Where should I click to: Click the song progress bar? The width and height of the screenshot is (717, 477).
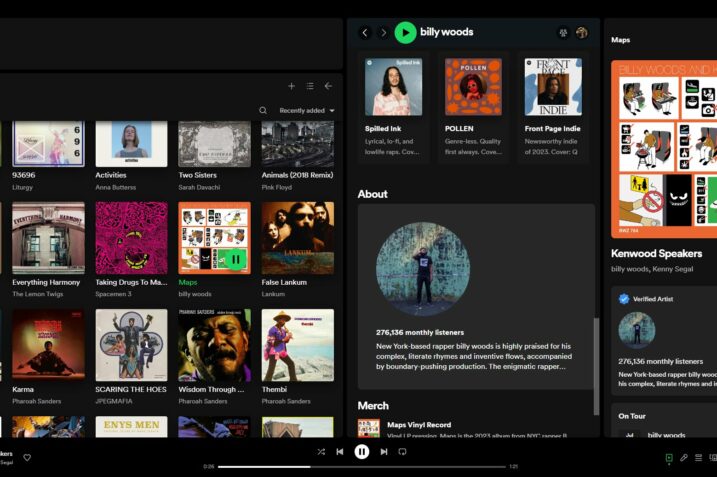362,467
